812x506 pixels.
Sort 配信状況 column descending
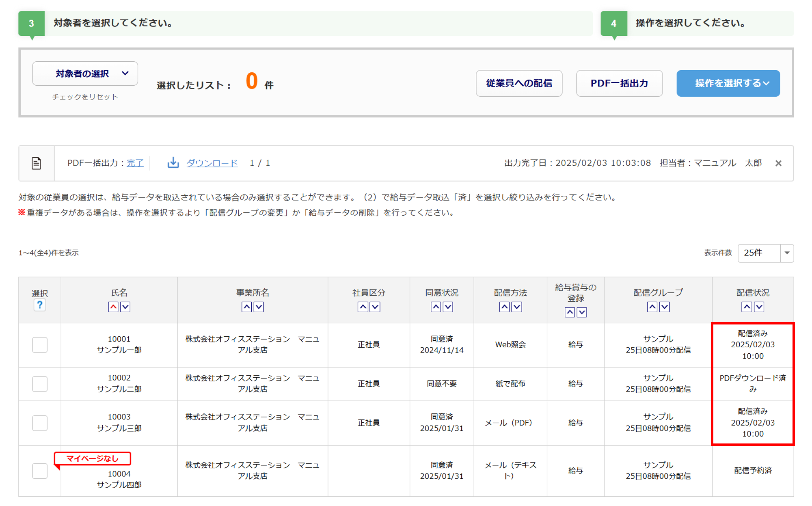[759, 307]
